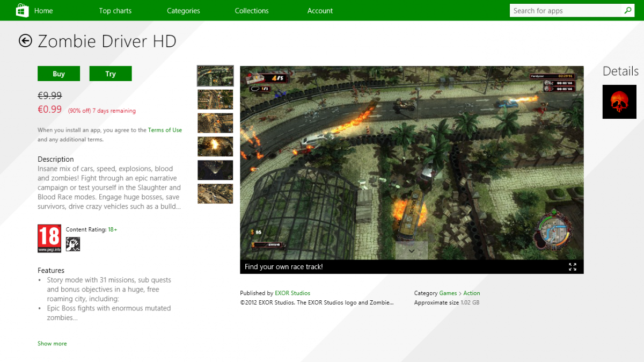Click the main game screenshot
644x362 pixels.
[412, 163]
